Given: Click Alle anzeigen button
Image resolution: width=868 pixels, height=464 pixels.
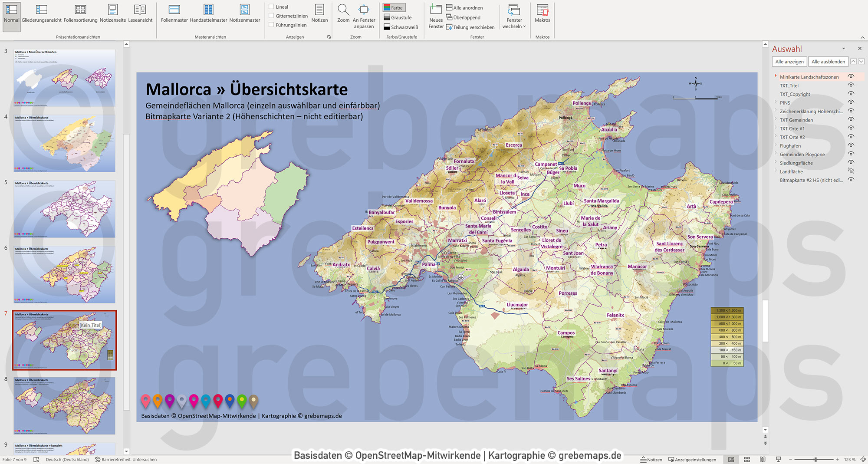Looking at the screenshot, I should (789, 62).
